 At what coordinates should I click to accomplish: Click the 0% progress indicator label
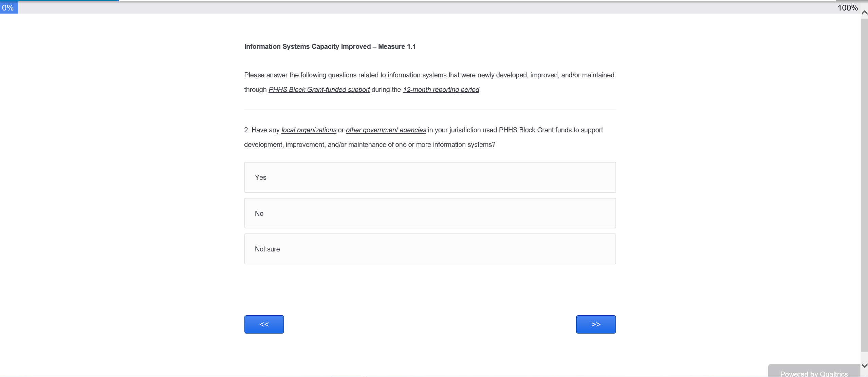click(8, 8)
